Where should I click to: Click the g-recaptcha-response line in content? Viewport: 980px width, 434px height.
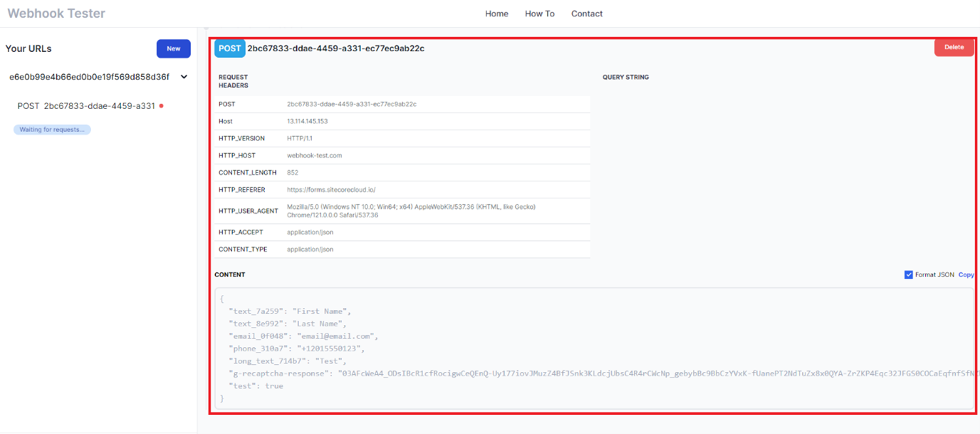pos(499,373)
